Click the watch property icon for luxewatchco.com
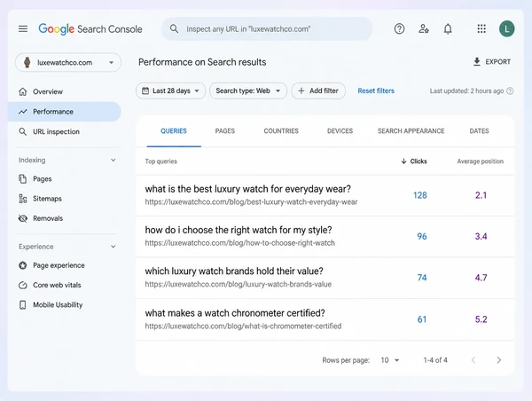 [x=27, y=62]
